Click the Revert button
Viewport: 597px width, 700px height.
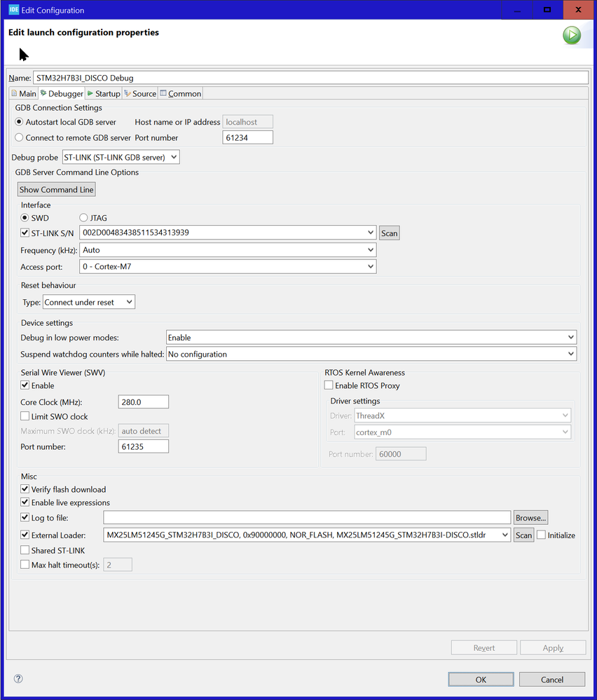(484, 647)
